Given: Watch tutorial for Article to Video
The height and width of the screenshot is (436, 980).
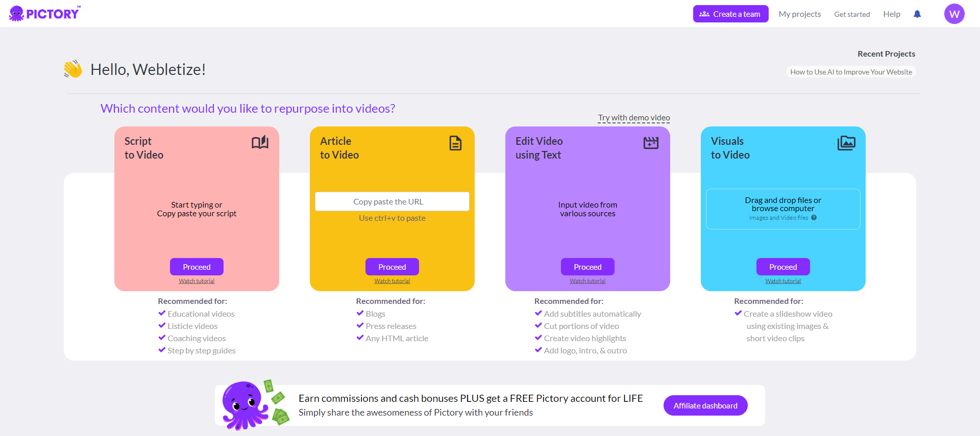Looking at the screenshot, I should coord(392,281).
